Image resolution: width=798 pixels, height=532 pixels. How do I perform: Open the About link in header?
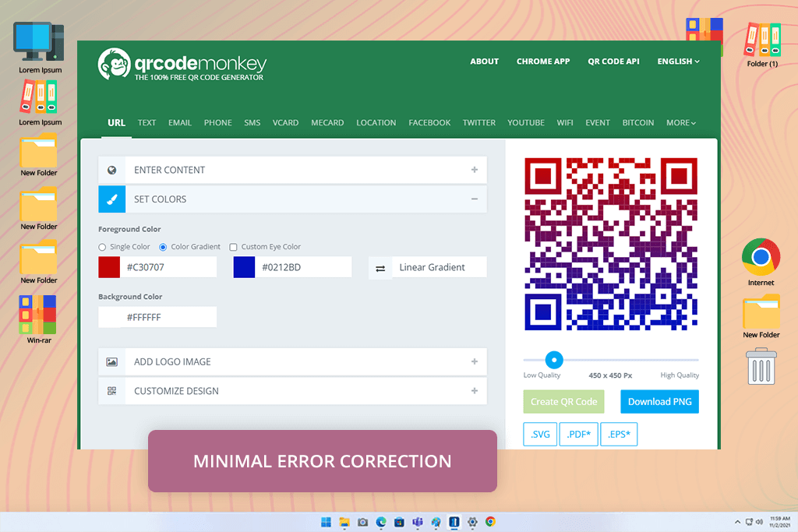[485, 62]
